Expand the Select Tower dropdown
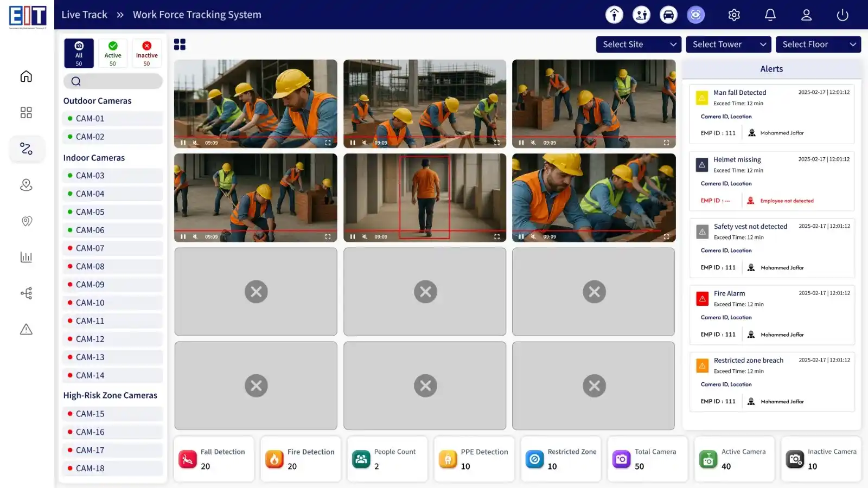Image resolution: width=868 pixels, height=488 pixels. [x=728, y=44]
